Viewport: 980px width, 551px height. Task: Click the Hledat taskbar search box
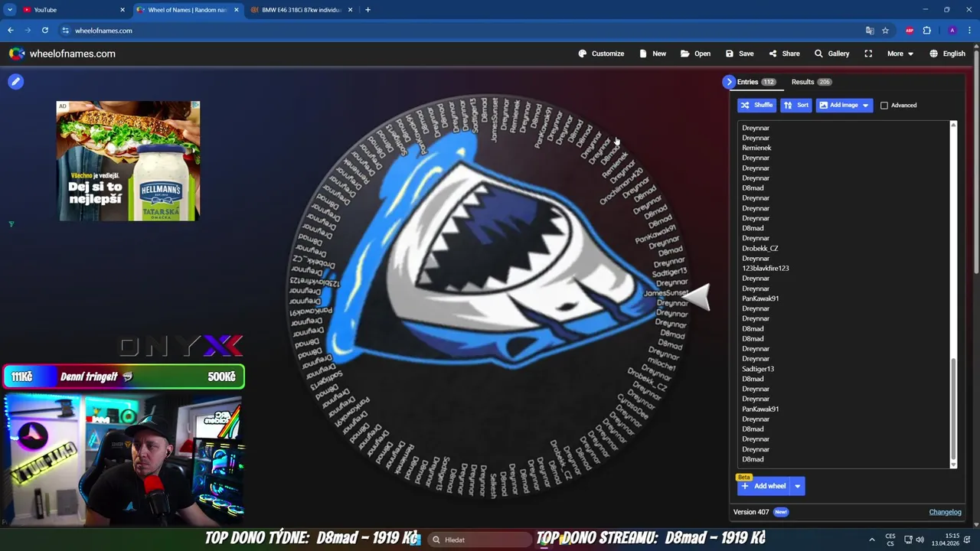click(x=479, y=540)
